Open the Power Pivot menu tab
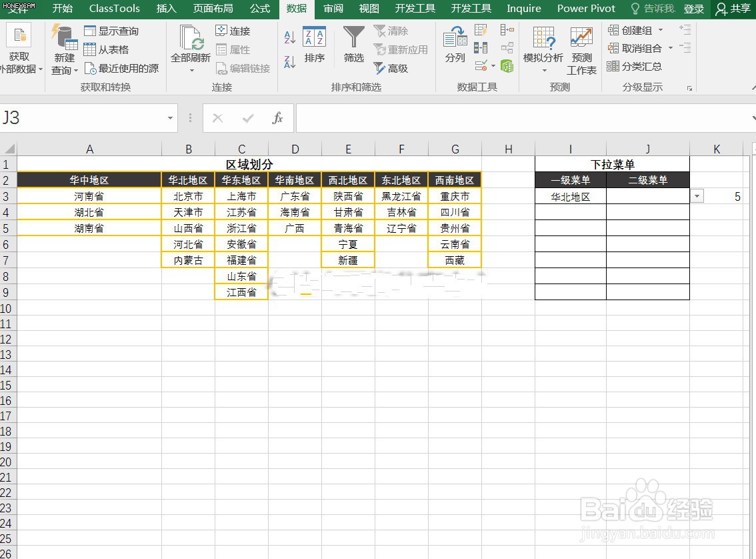 (x=586, y=9)
